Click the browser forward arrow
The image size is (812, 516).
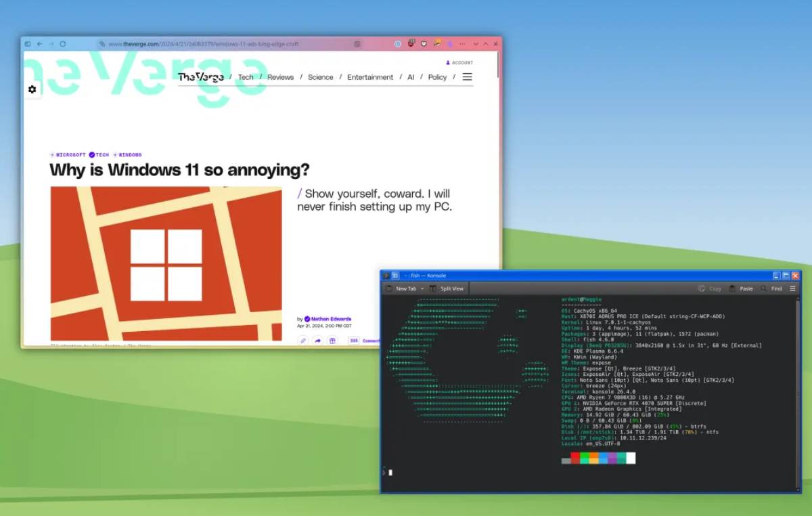click(50, 44)
